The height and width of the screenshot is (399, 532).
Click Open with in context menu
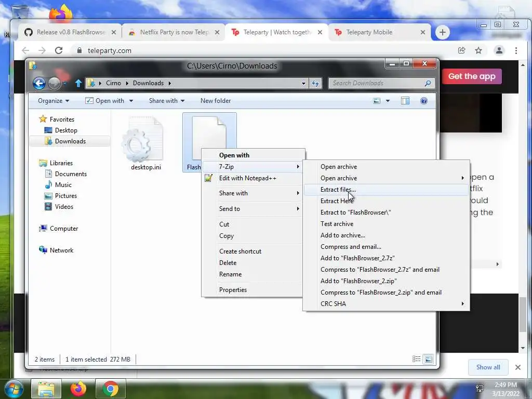[x=252, y=155]
